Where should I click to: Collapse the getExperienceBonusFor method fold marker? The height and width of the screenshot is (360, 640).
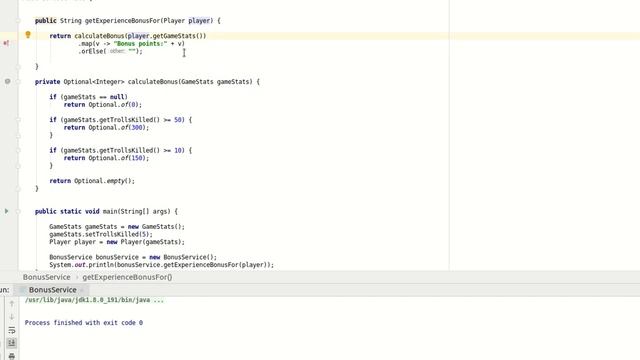[18, 20]
